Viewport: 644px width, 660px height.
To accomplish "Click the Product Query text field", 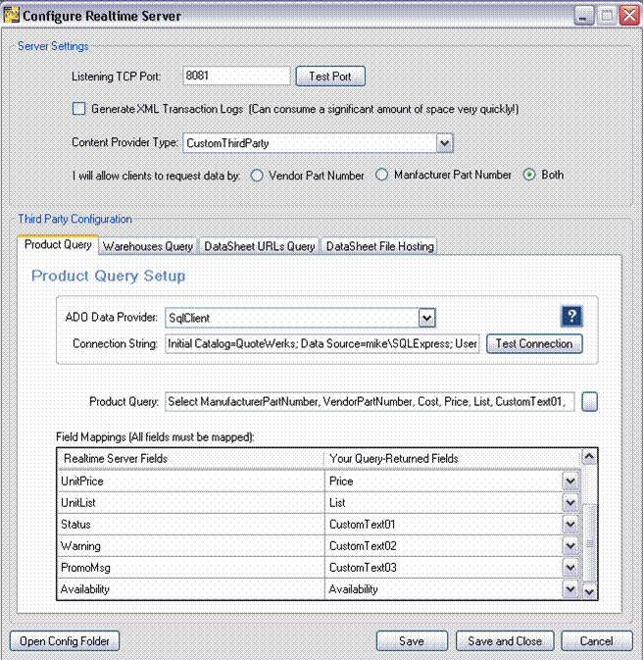I will [370, 401].
